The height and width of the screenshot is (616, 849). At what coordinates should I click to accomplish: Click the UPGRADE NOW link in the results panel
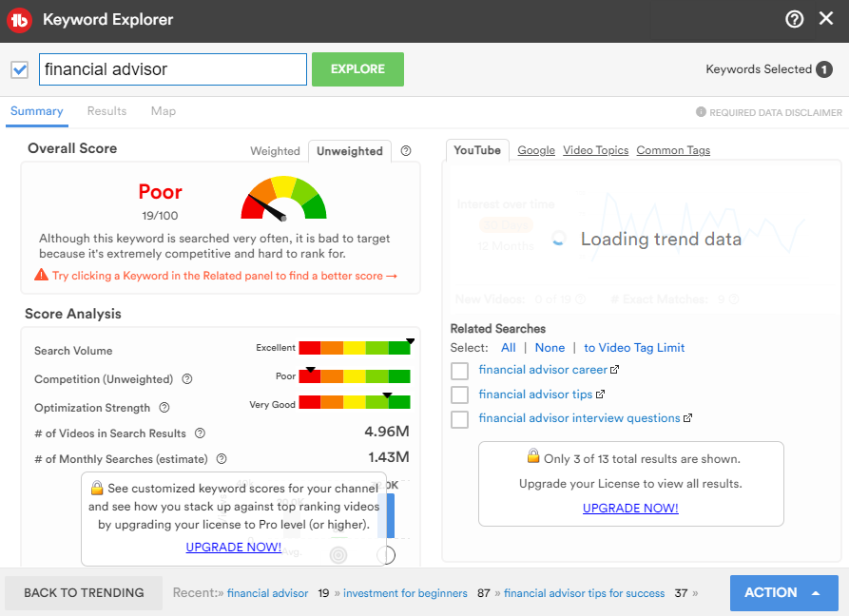pyautogui.click(x=630, y=509)
